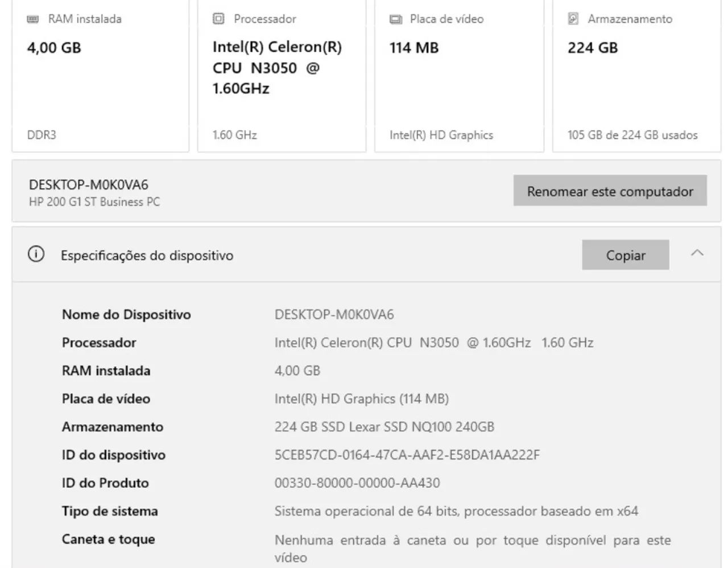The height and width of the screenshot is (568, 728).
Task: Click the Armazenamento disk icon
Action: coord(573,19)
